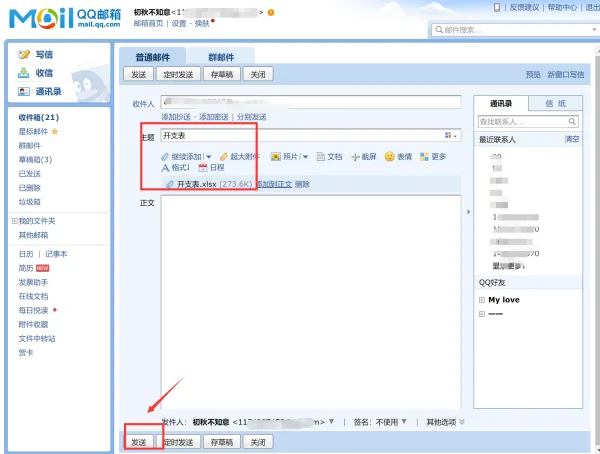Click the paperclip continue-adding attachment icon

pyautogui.click(x=165, y=157)
